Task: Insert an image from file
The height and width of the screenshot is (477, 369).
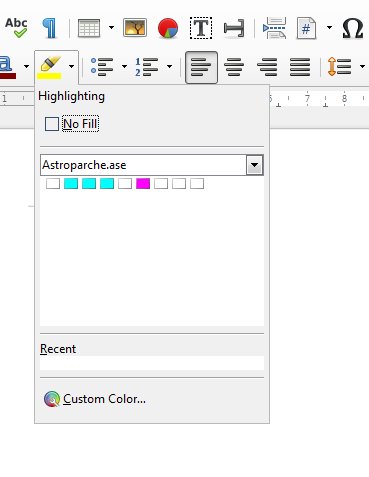Action: (x=135, y=28)
